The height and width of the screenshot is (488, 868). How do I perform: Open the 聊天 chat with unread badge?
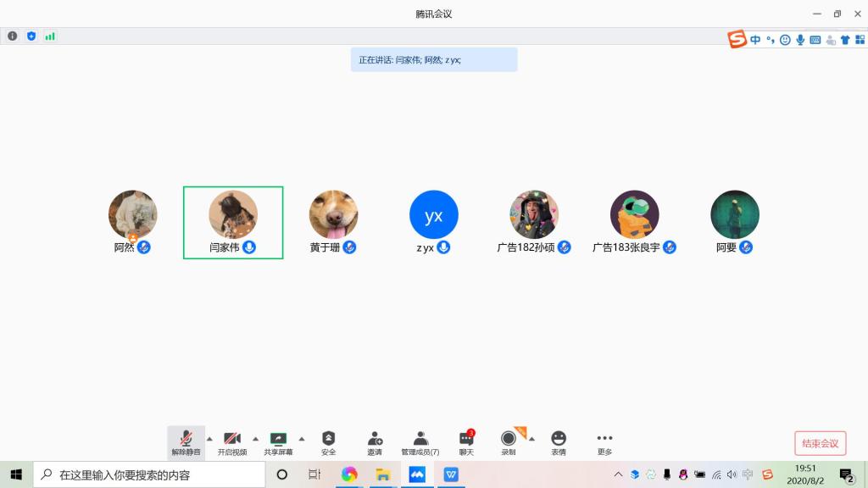tap(466, 442)
